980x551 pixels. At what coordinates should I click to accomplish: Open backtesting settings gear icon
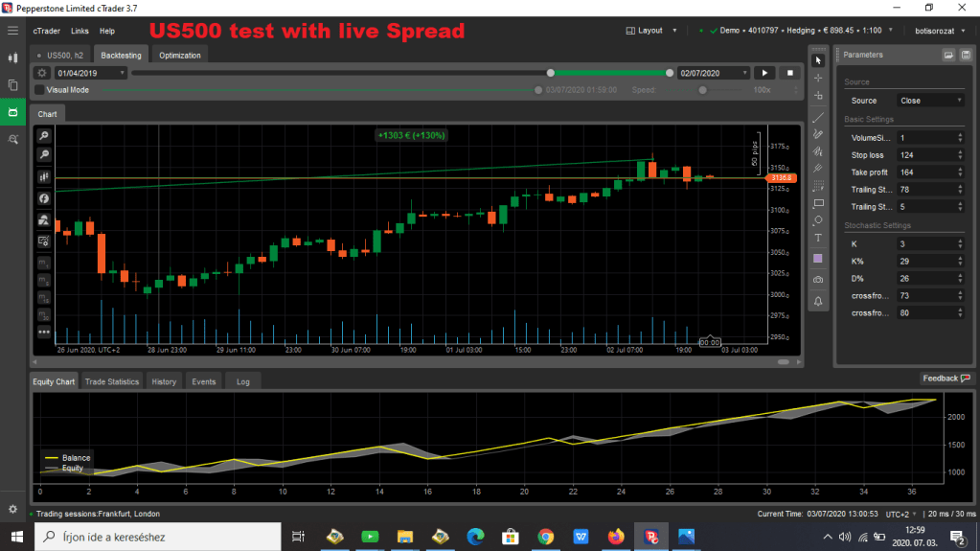(42, 73)
